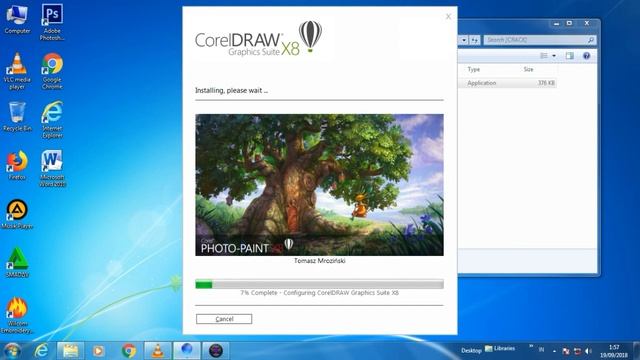Open the Action Center flag tray icon
640x360 pixels.
566,351
